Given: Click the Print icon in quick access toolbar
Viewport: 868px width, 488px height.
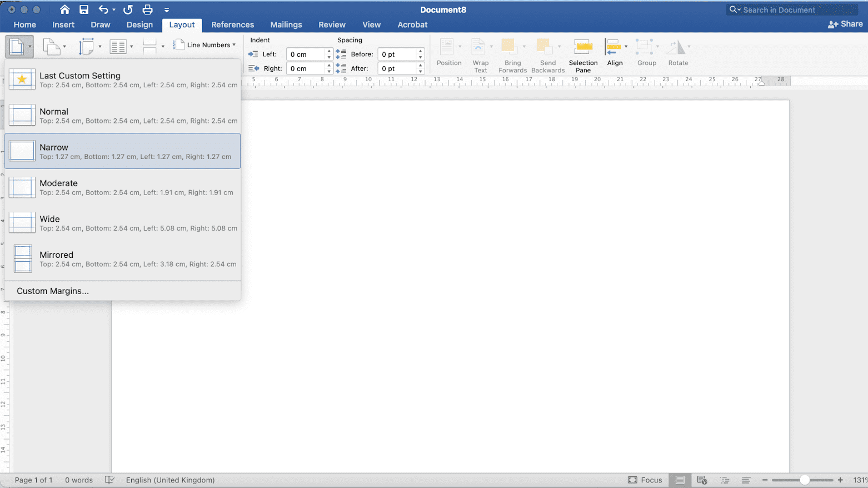Looking at the screenshot, I should 147,9.
